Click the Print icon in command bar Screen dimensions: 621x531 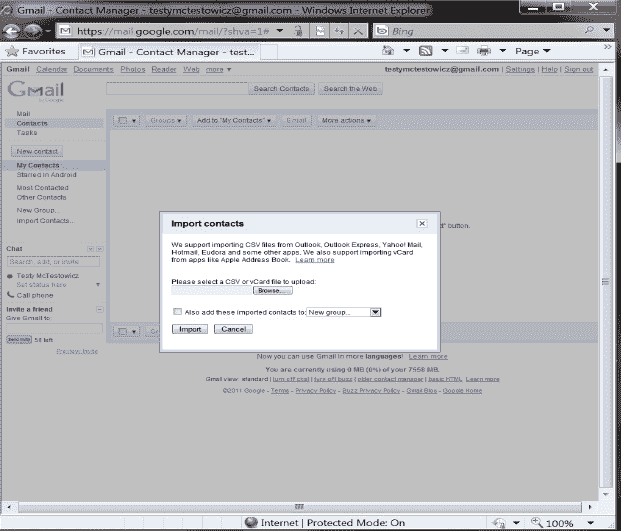pos(484,51)
